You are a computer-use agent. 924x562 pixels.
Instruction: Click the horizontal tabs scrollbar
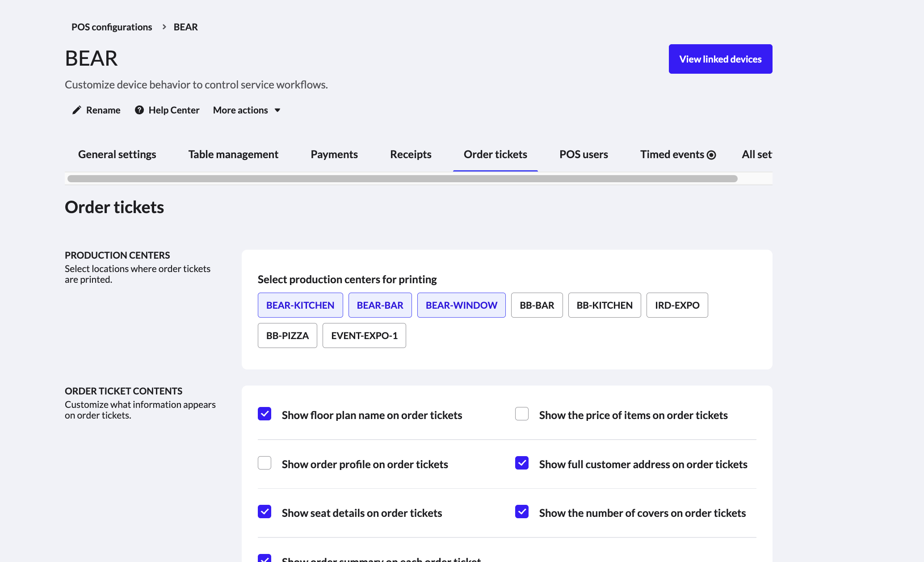(402, 179)
